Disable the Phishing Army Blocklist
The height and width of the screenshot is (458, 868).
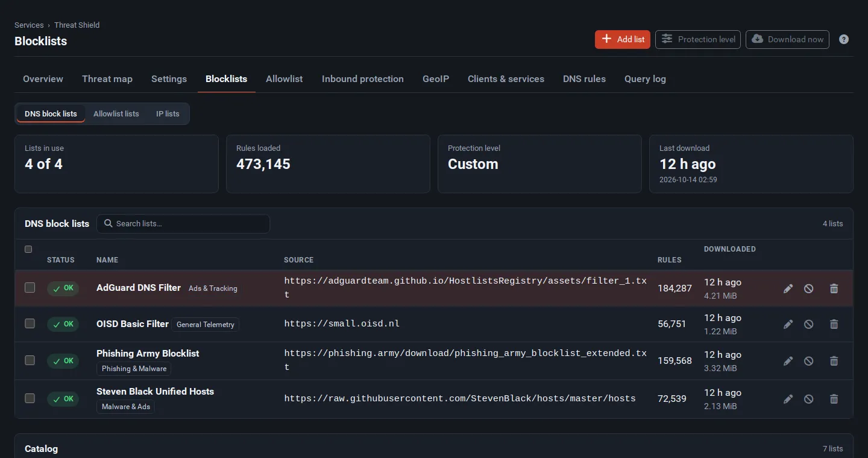809,361
